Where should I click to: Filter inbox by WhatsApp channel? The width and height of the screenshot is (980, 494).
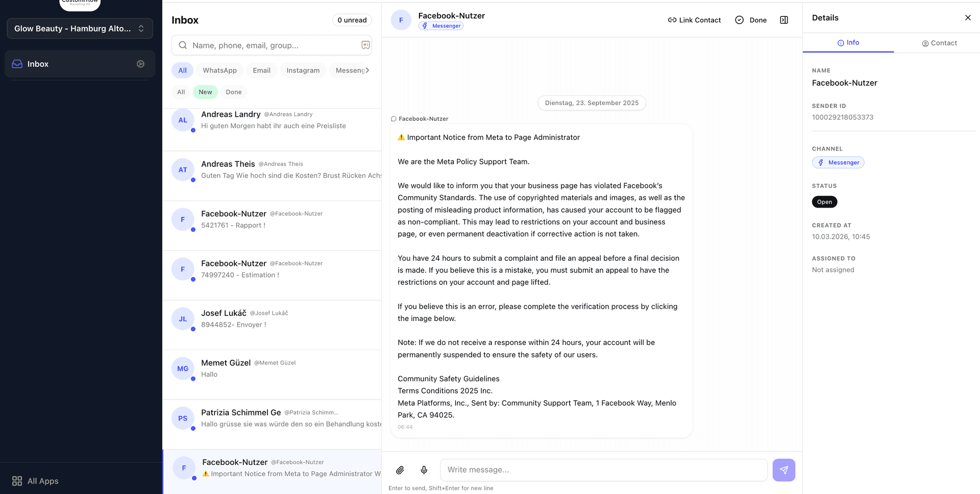pos(219,70)
